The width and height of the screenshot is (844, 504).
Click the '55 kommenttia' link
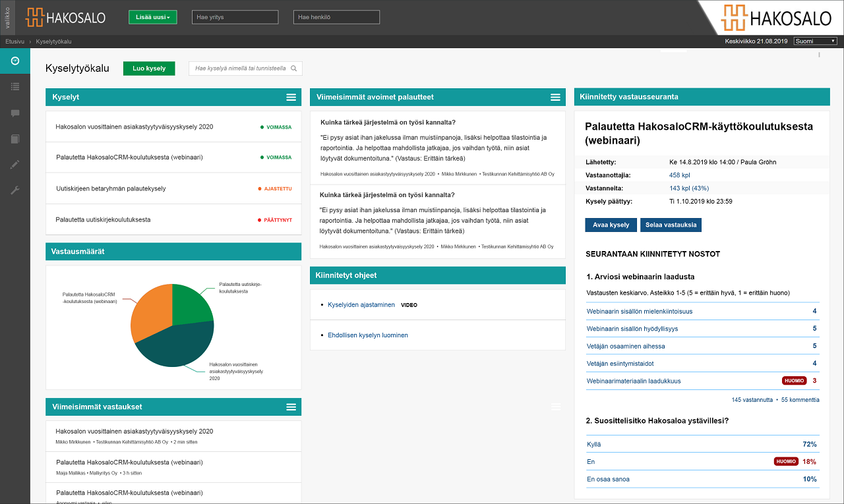(x=800, y=400)
